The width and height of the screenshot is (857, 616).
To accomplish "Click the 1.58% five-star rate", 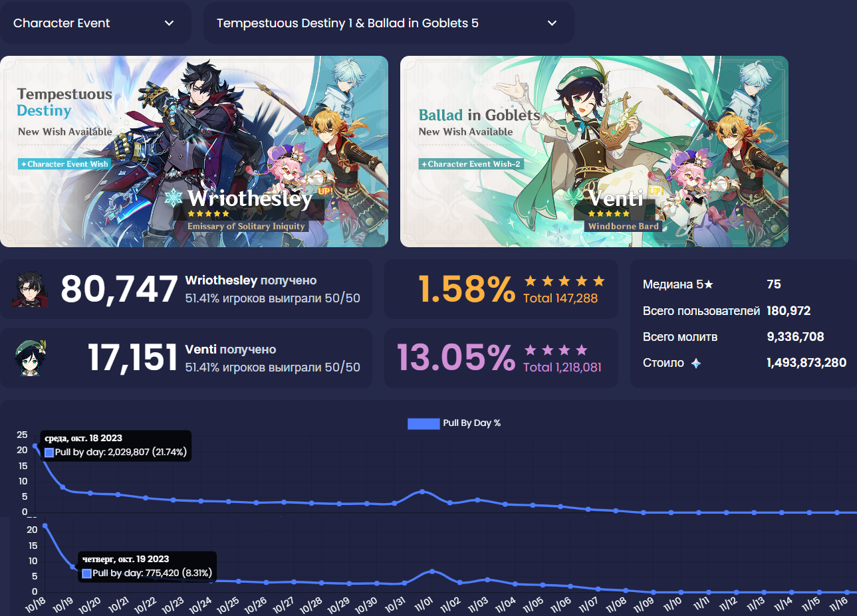I will (x=467, y=290).
